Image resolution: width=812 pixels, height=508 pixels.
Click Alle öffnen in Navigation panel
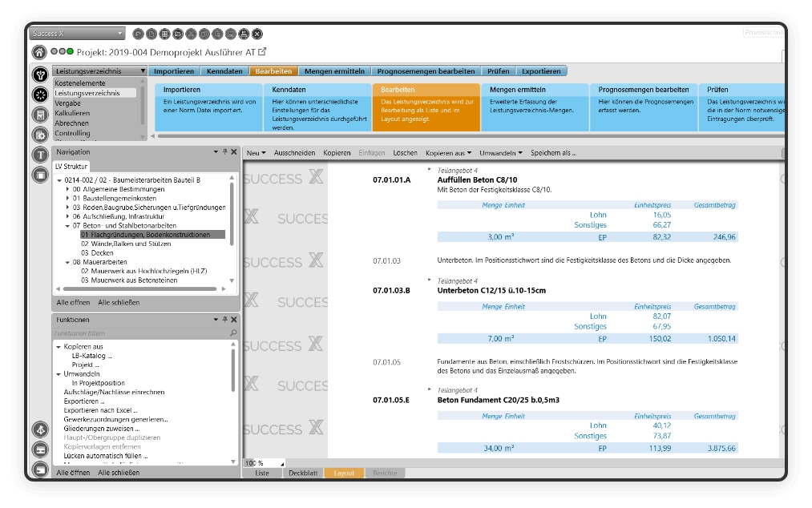click(x=73, y=302)
